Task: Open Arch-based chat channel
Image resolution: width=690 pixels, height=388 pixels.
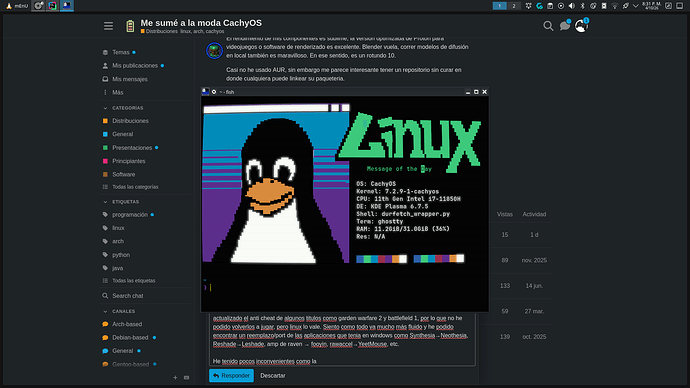Action: (127, 324)
